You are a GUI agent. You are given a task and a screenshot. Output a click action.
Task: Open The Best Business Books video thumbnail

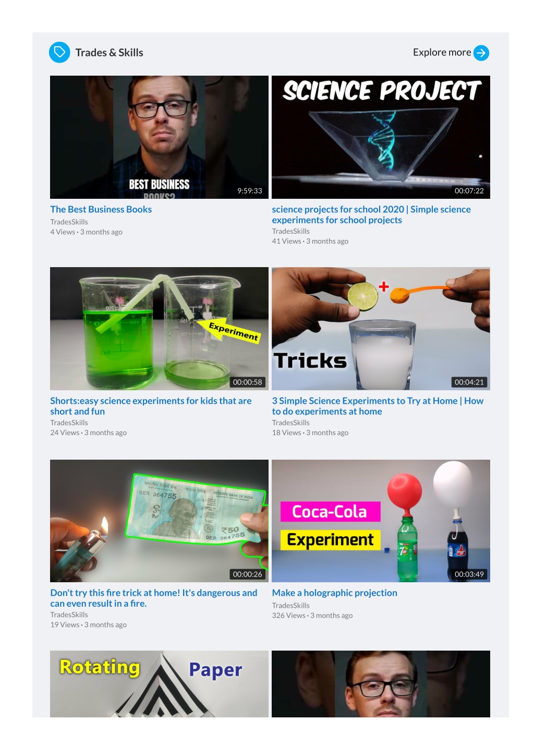click(x=159, y=137)
